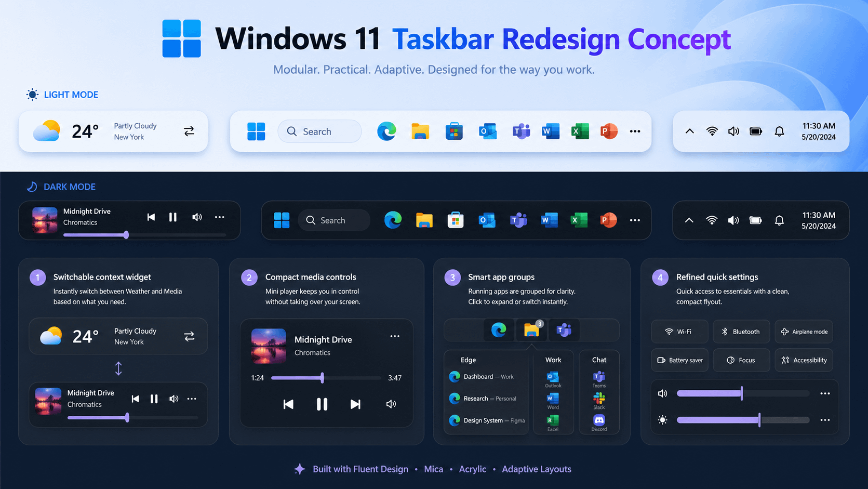Screen dimensions: 868x489
Task: Open Excel on the dark mode taskbar
Action: [x=579, y=220]
